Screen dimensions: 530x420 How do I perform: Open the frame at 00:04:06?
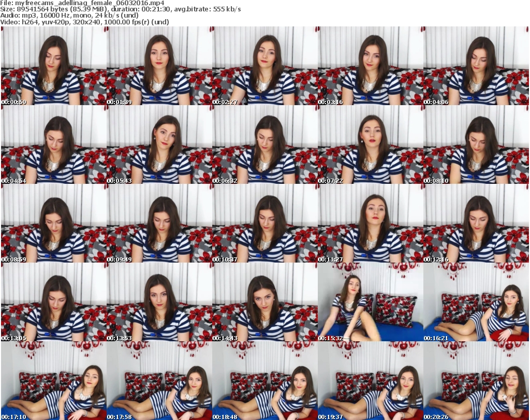(476, 66)
